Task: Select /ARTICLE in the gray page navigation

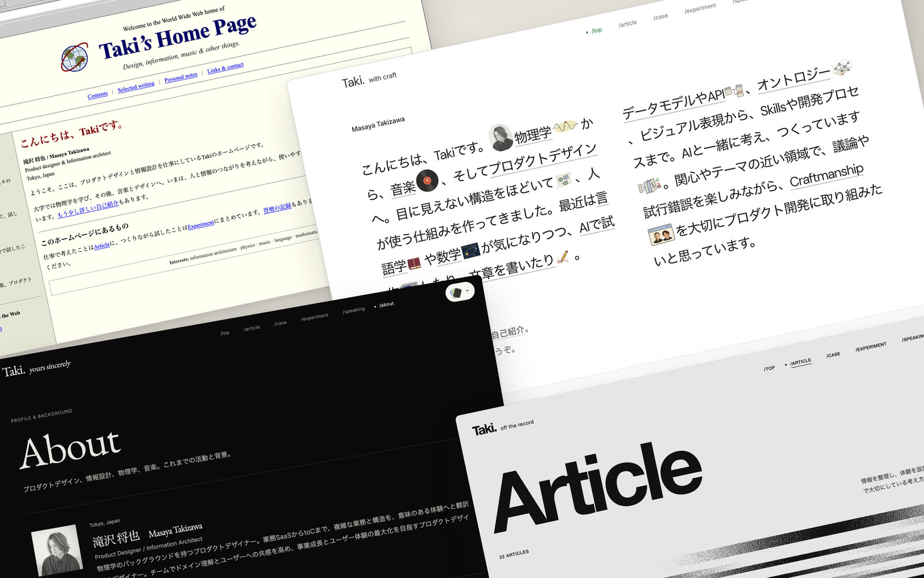Action: pos(800,362)
